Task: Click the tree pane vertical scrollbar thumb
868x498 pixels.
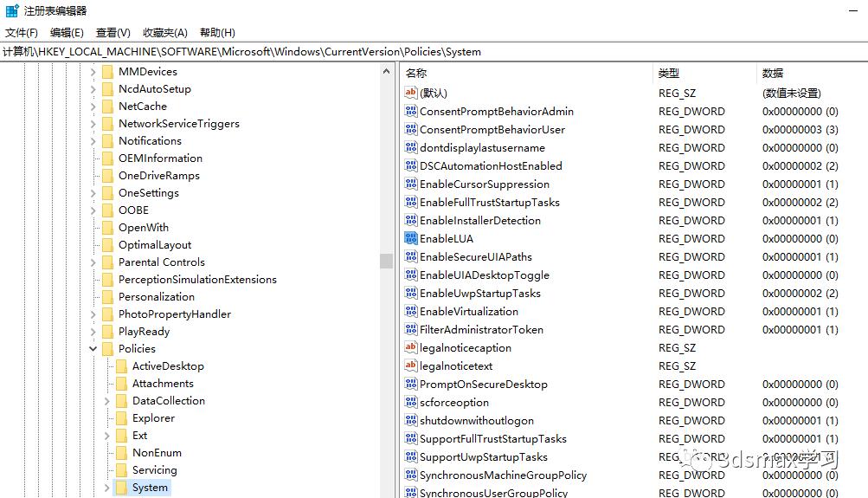Action: tap(386, 261)
